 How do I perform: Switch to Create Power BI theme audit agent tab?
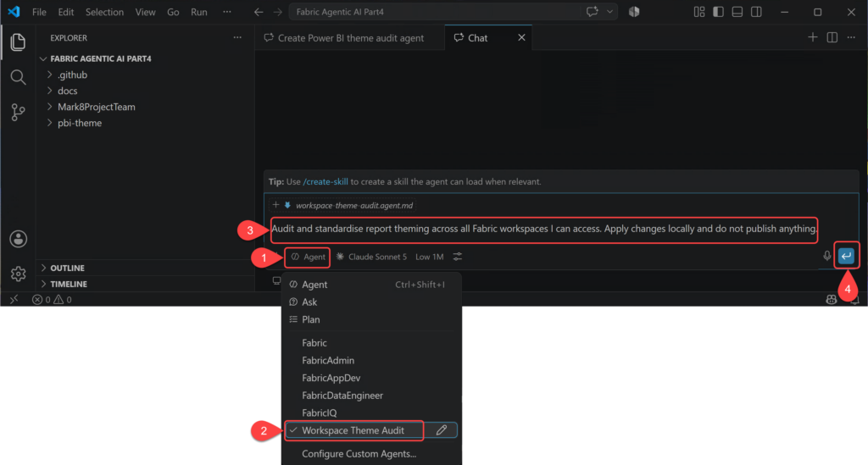(x=350, y=37)
